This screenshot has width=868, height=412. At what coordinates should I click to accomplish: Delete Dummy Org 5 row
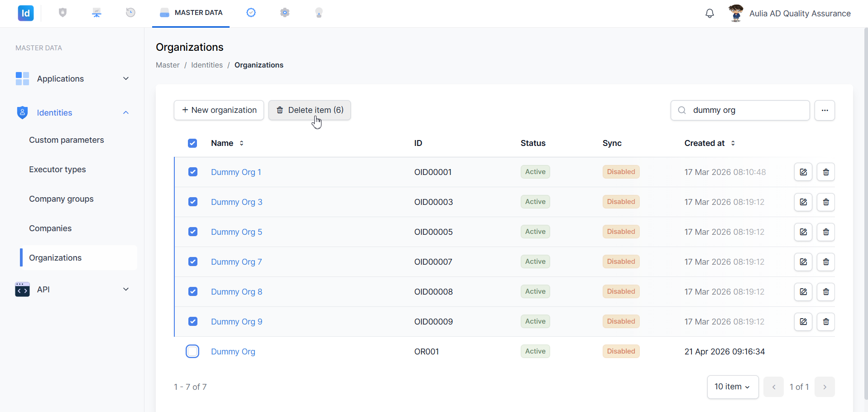(826, 232)
